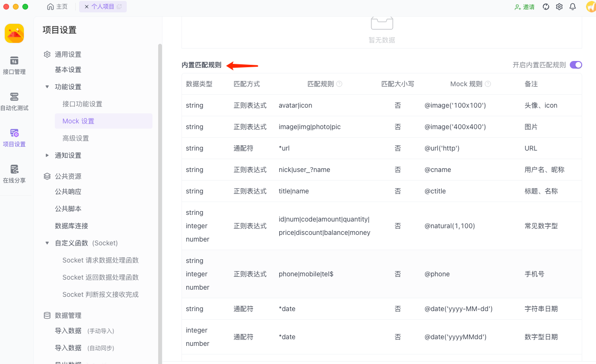Open the settings gear in the top bar
The height and width of the screenshot is (364, 596).
click(559, 7)
